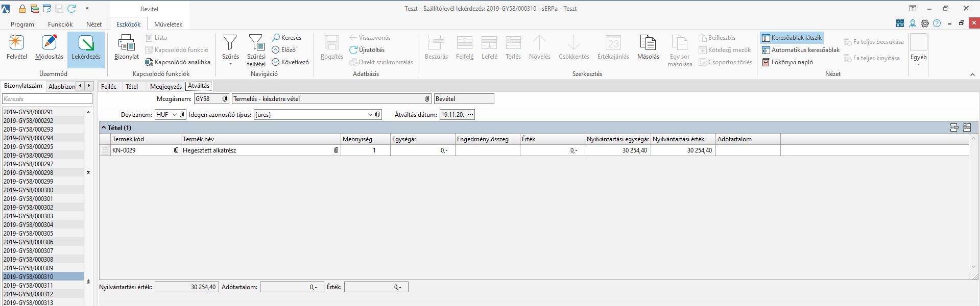The width and height of the screenshot is (980, 306).
Task: Open the Megjegyzés tab
Action: coord(165,87)
